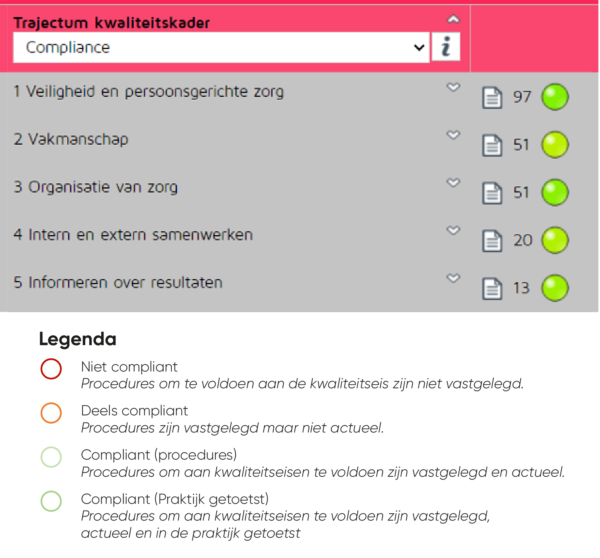This screenshot has width=600, height=558.
Task: Click yellow-green status light for Vakmanschap
Action: pos(555,145)
